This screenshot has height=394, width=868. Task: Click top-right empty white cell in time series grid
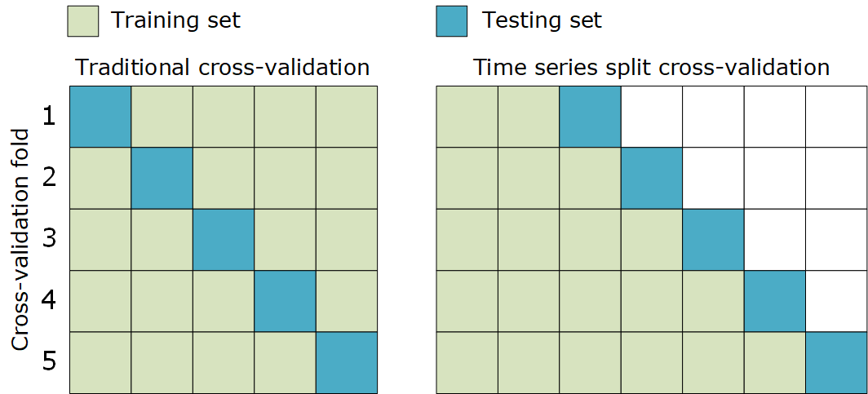[835, 117]
